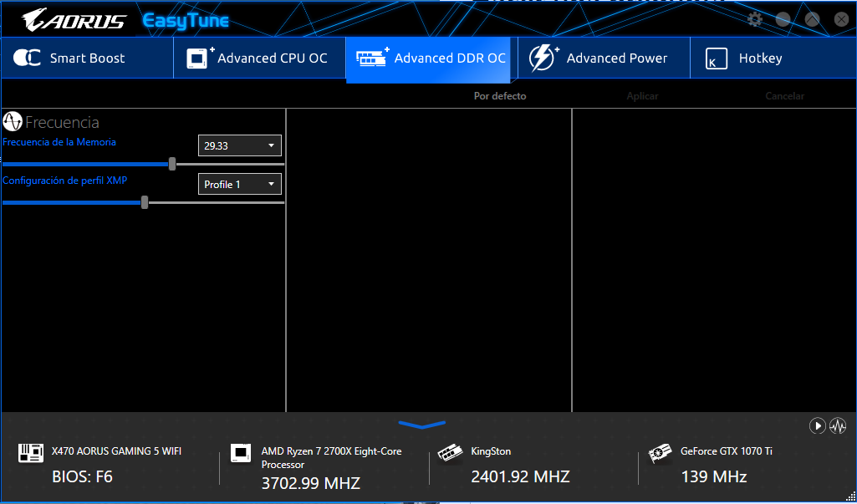Click the Frecuencia de la Memoria slider handle
Screen dimensions: 857x504
pos(172,164)
